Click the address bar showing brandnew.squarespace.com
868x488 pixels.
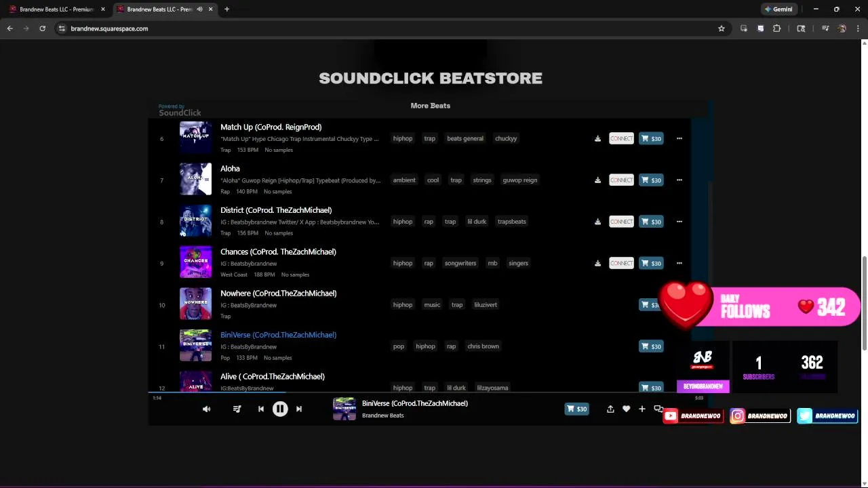click(x=387, y=28)
